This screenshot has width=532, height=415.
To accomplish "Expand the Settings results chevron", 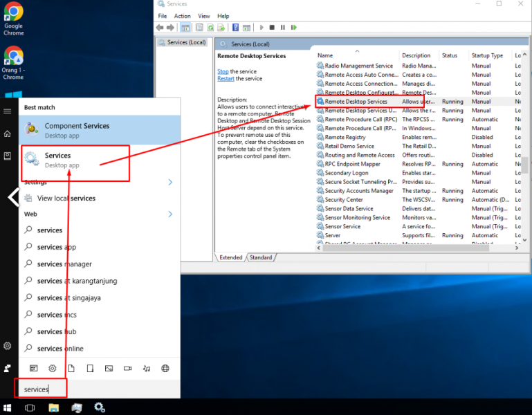I will click(170, 183).
